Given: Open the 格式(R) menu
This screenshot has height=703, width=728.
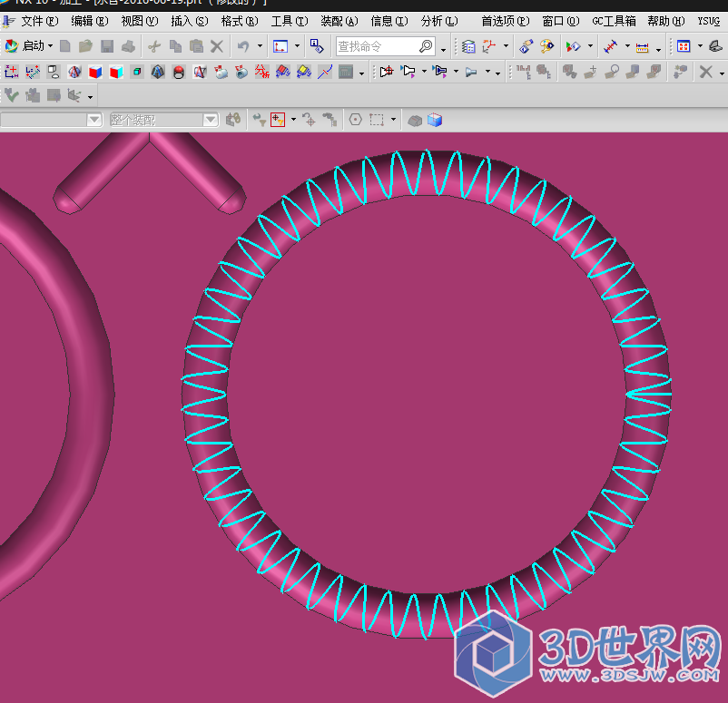Looking at the screenshot, I should [240, 22].
